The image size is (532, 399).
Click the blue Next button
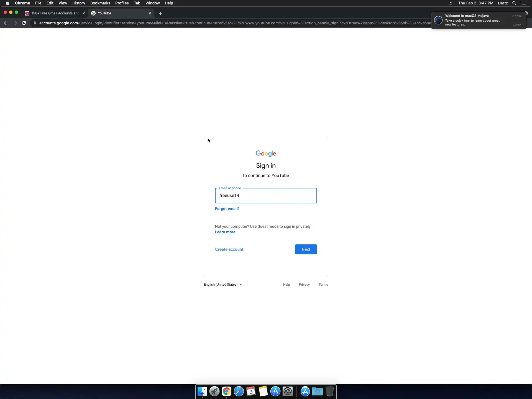(x=306, y=249)
